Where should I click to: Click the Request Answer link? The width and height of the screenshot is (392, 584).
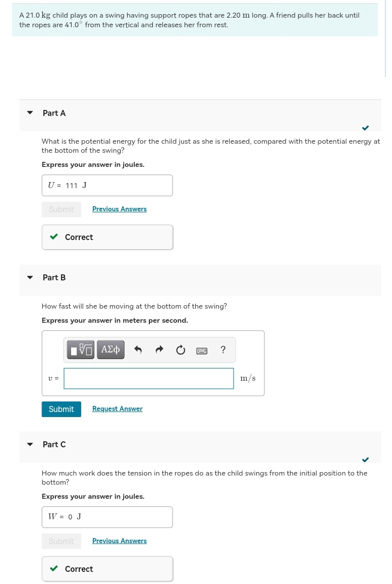tap(118, 408)
